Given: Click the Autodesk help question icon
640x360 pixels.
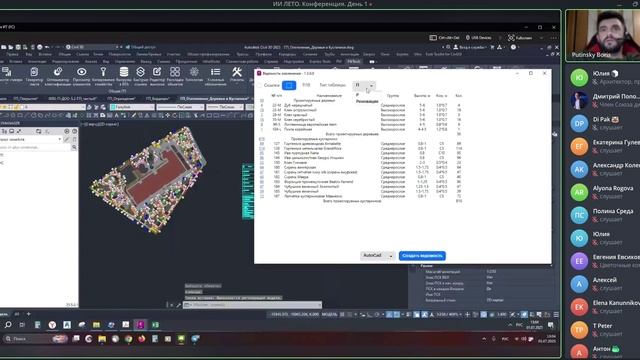Looking at the screenshot, I should pyautogui.click(x=513, y=47).
